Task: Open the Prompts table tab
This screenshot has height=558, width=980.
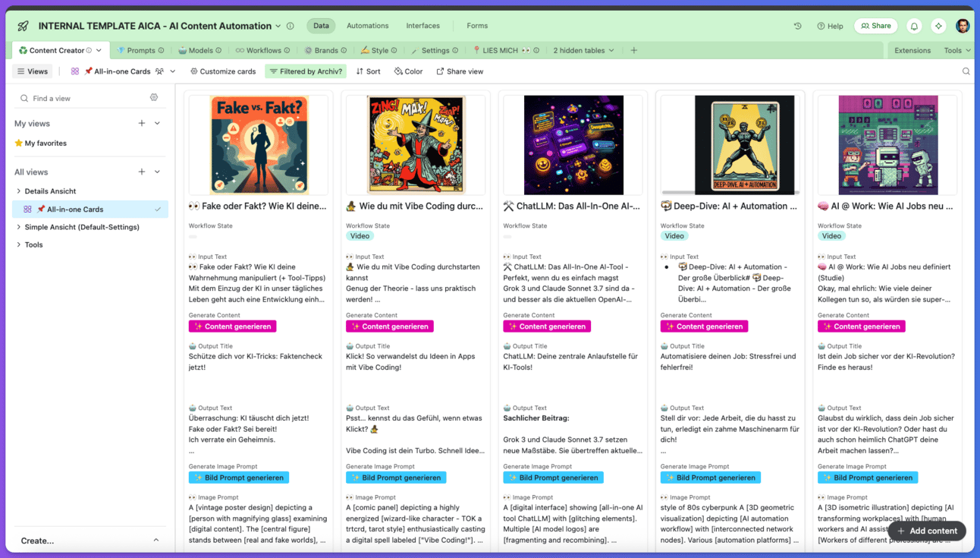Action: (140, 51)
